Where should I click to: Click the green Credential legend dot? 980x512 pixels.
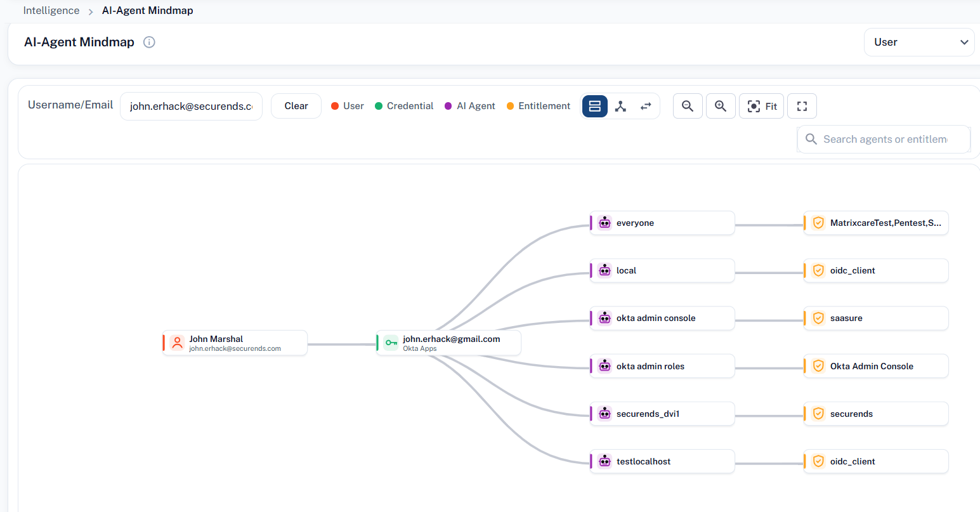(379, 106)
